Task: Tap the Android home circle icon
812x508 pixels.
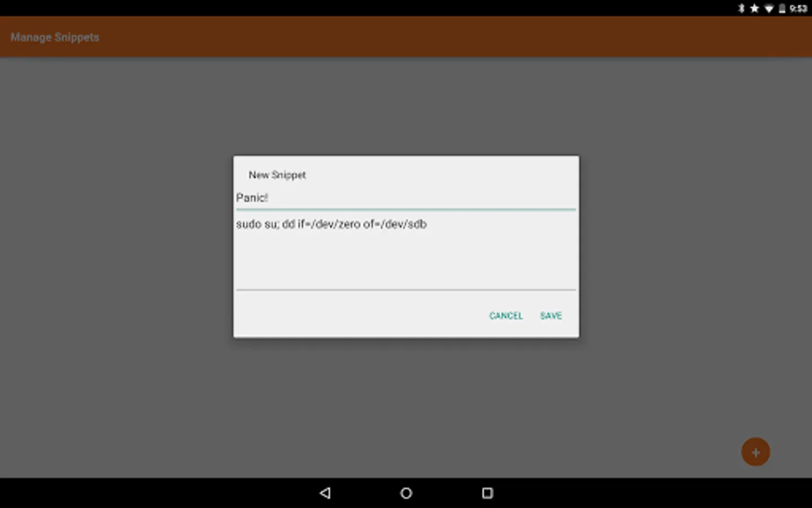Action: [x=406, y=493]
